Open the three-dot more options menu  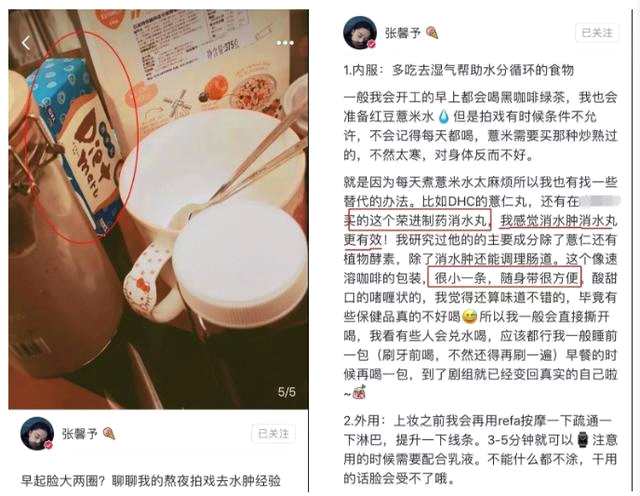pyautogui.click(x=285, y=43)
